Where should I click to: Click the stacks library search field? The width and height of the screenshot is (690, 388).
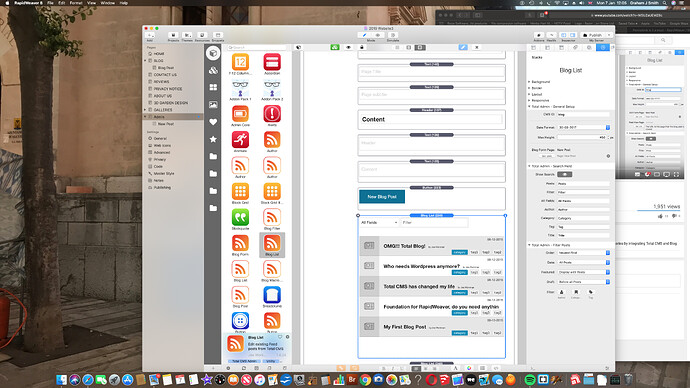(x=257, y=47)
